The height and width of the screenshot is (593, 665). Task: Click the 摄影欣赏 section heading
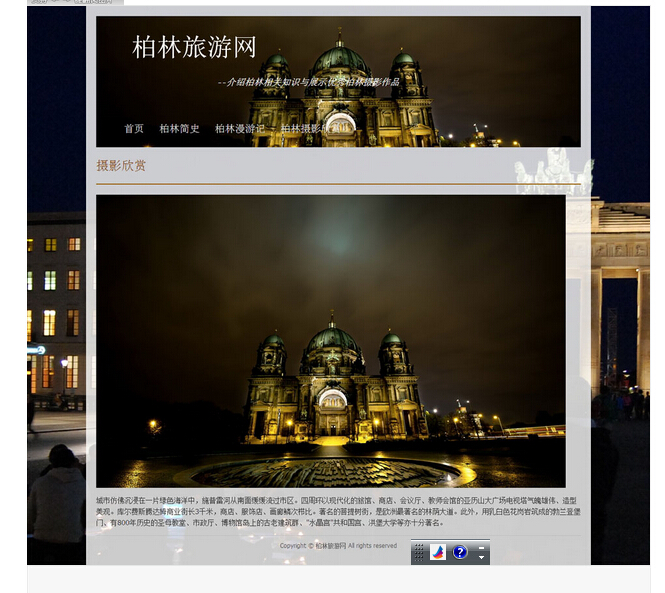(x=121, y=166)
